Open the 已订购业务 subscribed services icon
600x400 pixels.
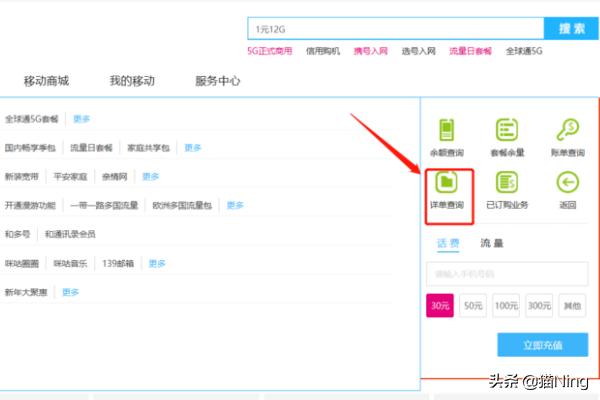(507, 182)
